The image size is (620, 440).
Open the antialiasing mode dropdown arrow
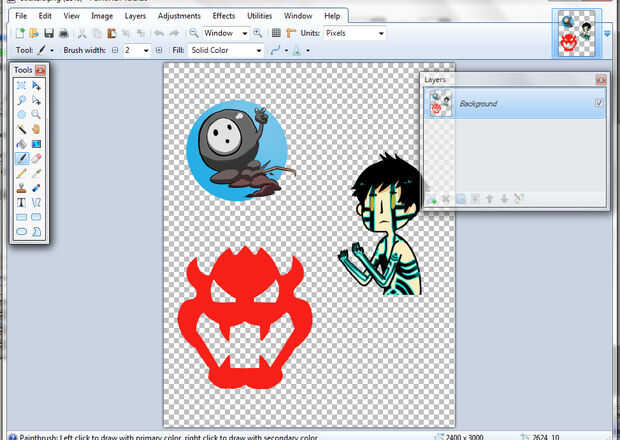[286, 51]
